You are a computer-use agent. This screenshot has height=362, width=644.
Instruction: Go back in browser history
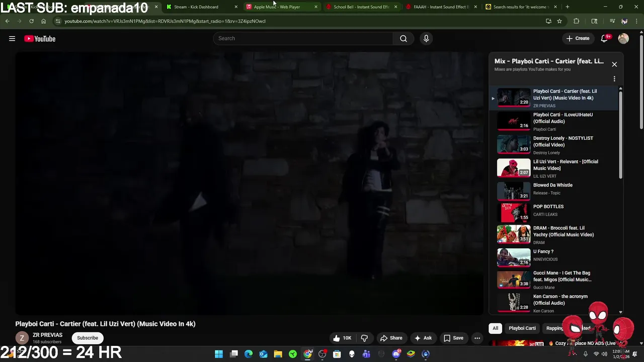pyautogui.click(x=7, y=21)
